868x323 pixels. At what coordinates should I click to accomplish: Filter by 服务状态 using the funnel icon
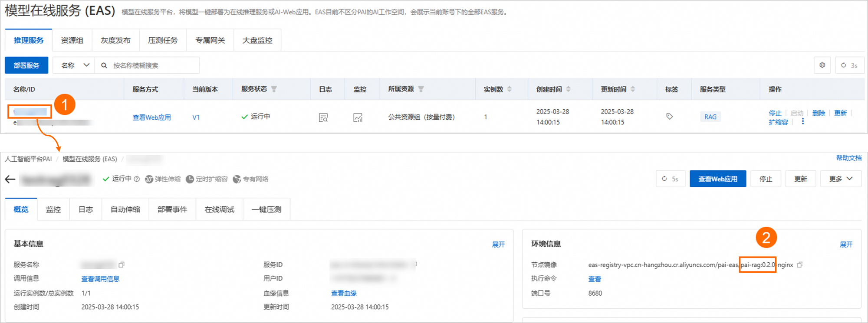(x=274, y=89)
